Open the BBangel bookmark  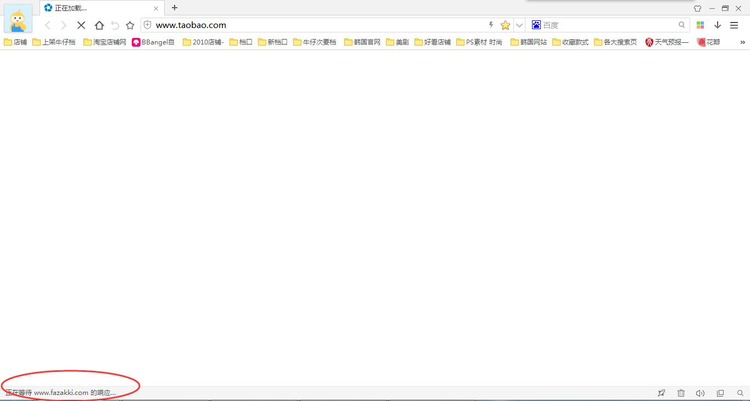coord(154,42)
